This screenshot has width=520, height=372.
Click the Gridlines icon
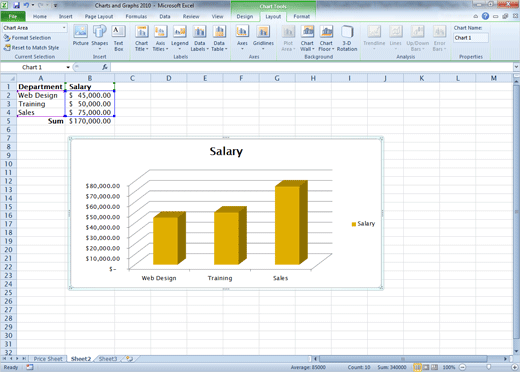coord(263,38)
